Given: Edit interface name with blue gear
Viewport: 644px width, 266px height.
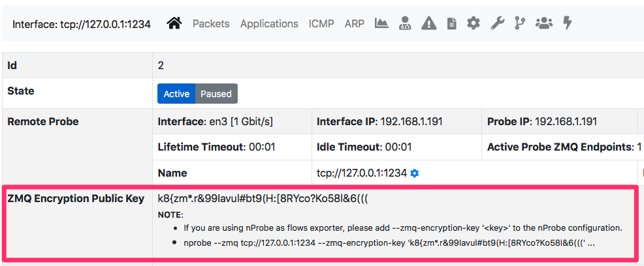Looking at the screenshot, I should (415, 173).
